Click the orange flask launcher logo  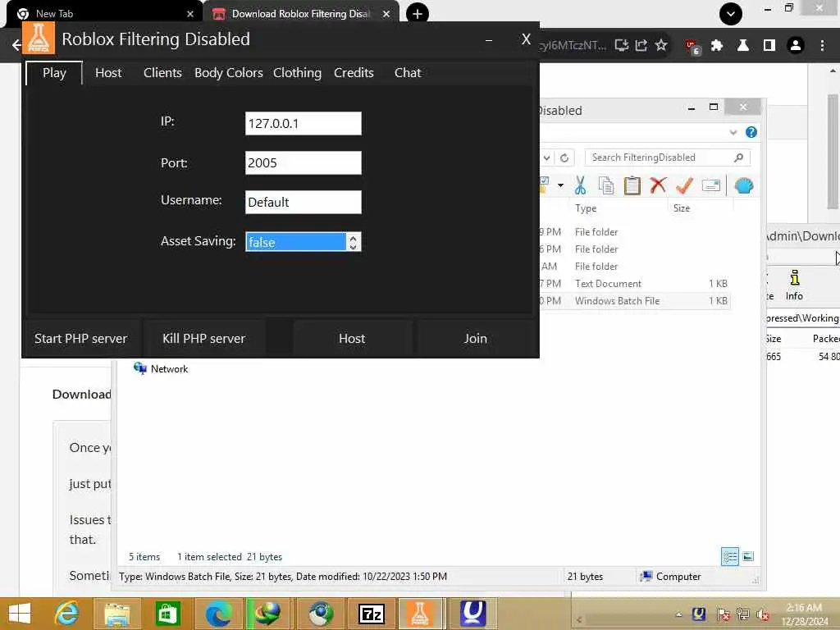coord(39,38)
